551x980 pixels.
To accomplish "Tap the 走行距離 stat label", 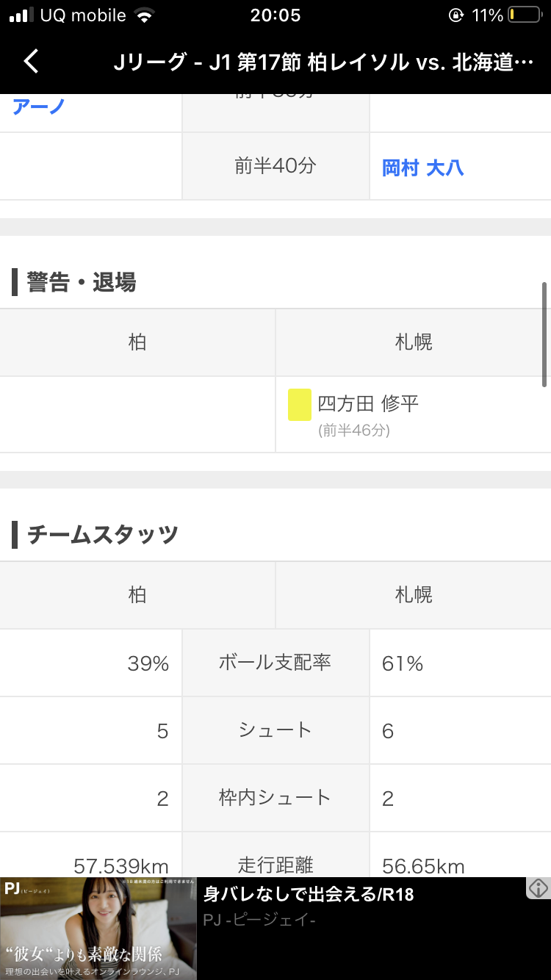I will click(275, 865).
